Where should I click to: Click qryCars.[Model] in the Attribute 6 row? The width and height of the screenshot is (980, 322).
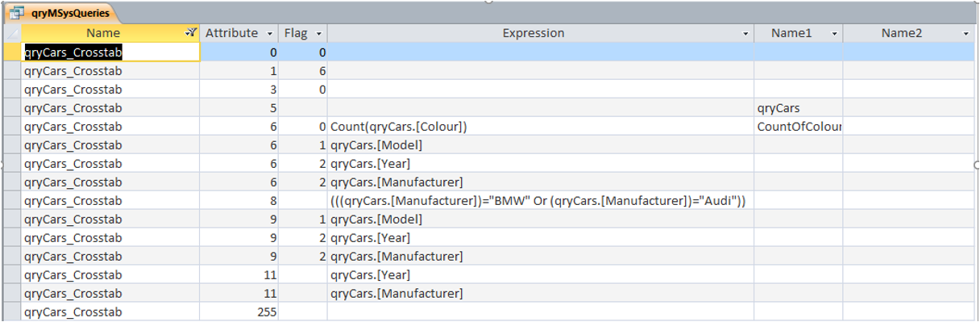541,145
